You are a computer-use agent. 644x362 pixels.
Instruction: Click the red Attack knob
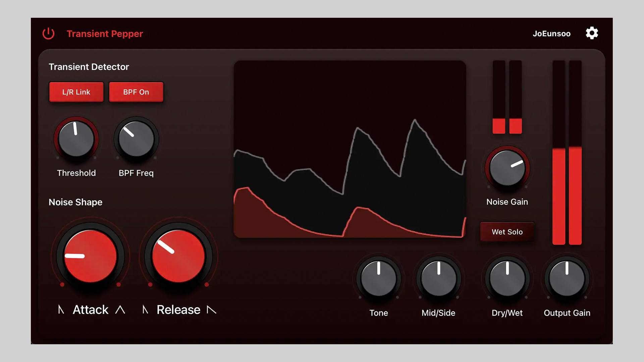(90, 256)
